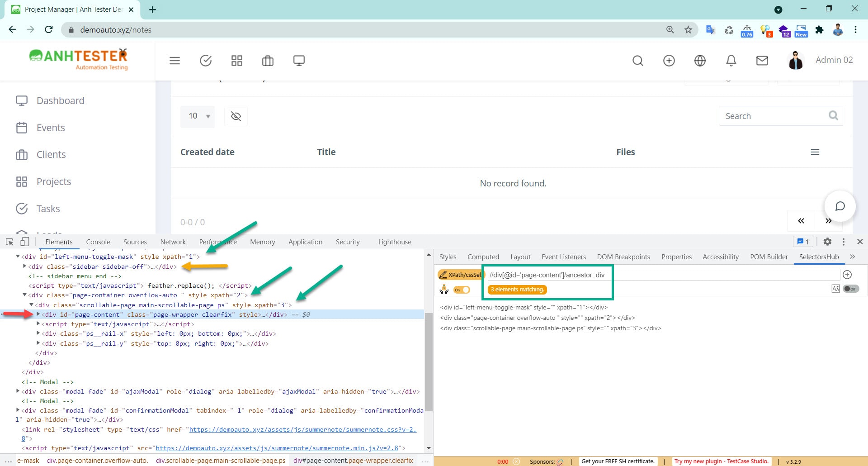Sort by the Created date column header

tap(208, 152)
